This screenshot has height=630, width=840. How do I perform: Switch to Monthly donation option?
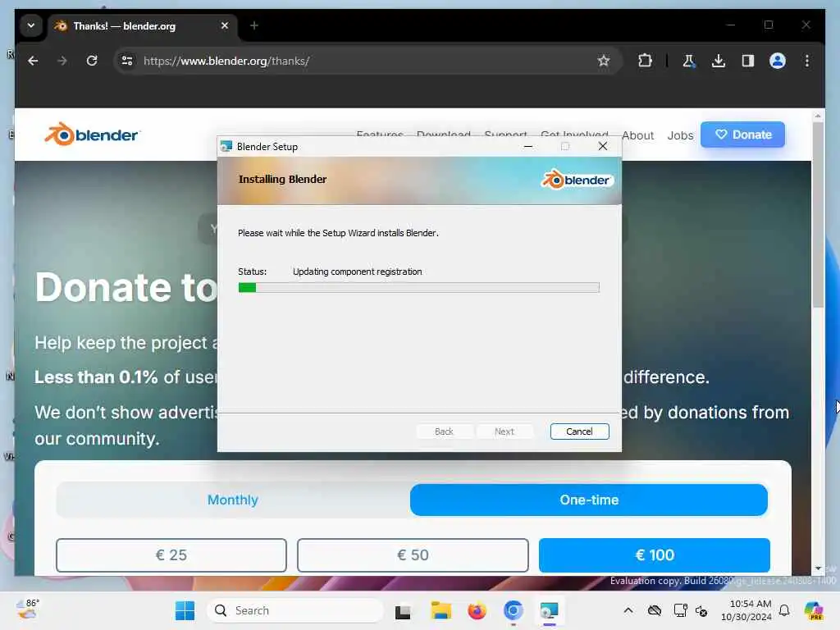(x=232, y=500)
